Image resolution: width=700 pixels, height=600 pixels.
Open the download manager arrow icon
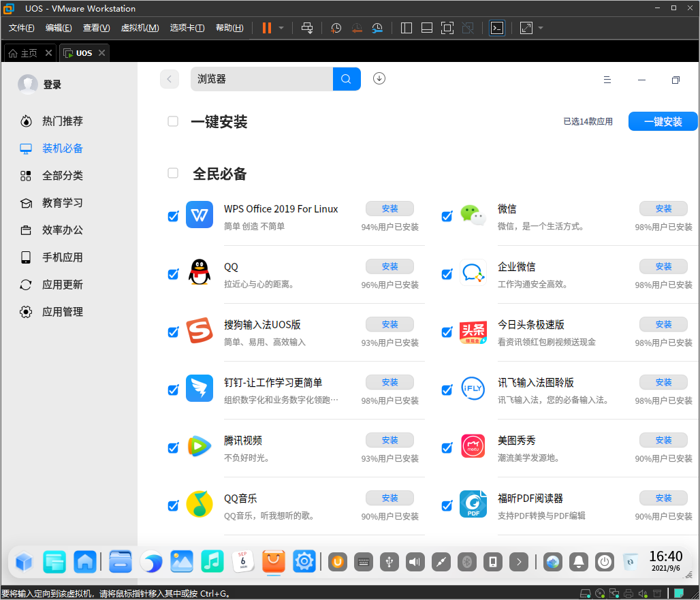click(379, 79)
